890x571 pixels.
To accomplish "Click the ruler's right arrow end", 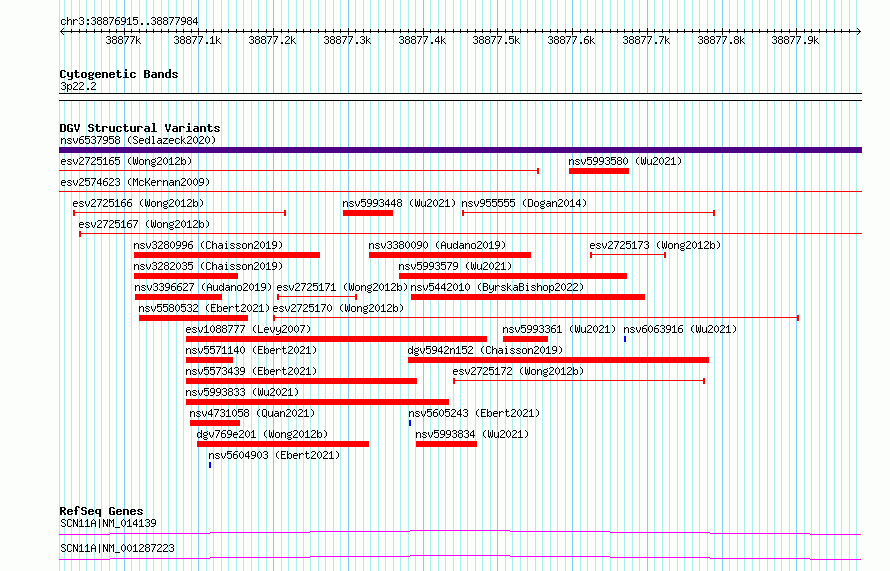I will point(858,31).
